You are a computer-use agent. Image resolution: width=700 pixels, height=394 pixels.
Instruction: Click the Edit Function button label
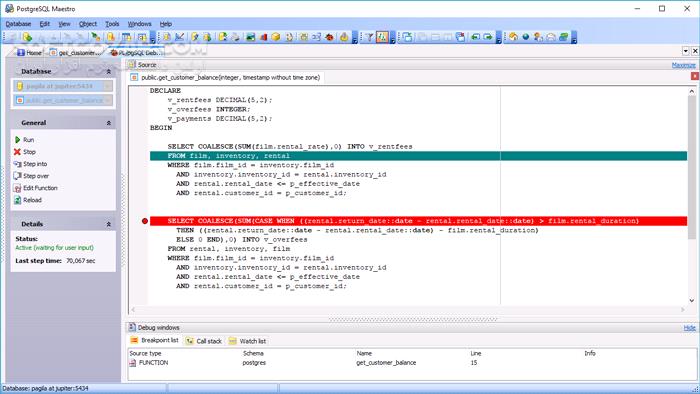coord(41,188)
